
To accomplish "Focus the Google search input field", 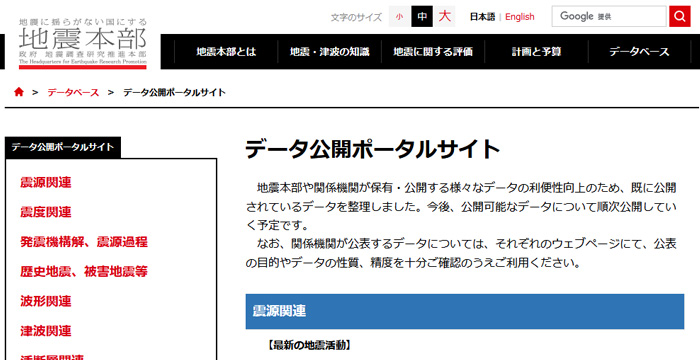I will tap(609, 17).
